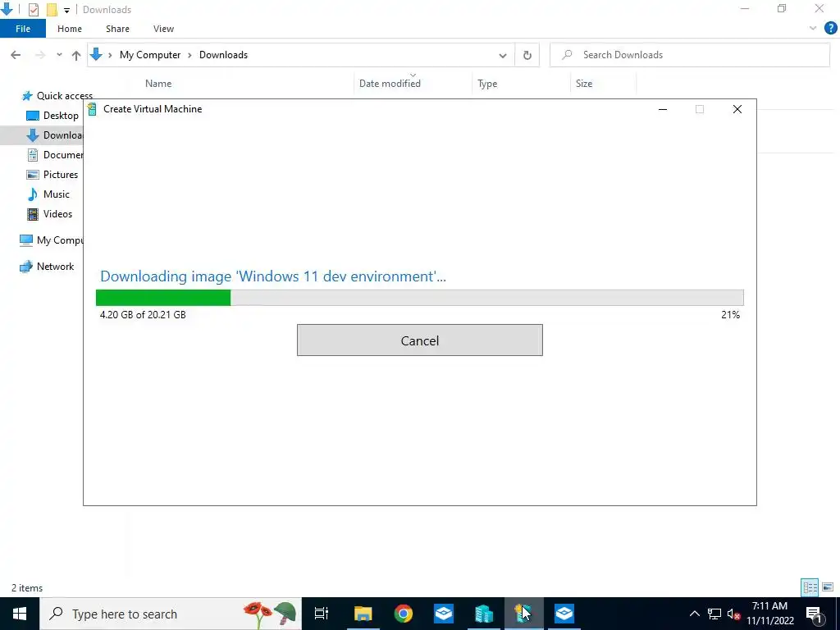840x630 pixels.
Task: Click the New folder quick access icon
Action: coord(52,10)
